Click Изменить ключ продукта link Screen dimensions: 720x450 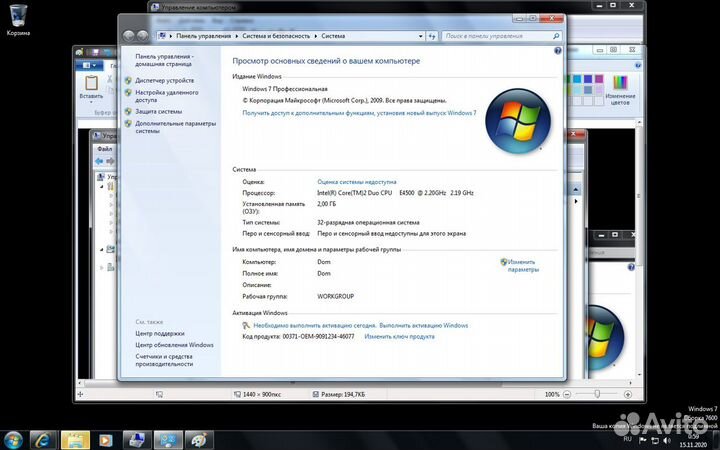click(x=399, y=337)
